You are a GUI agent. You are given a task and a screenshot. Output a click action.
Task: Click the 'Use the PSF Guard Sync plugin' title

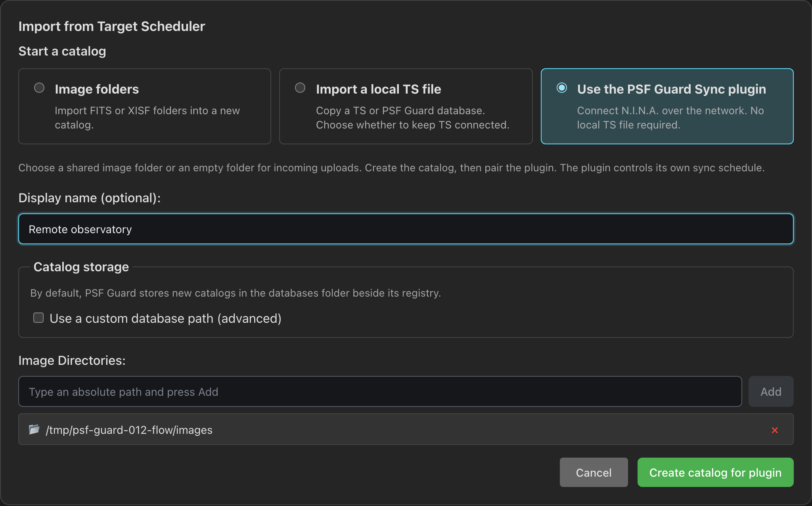[672, 89]
